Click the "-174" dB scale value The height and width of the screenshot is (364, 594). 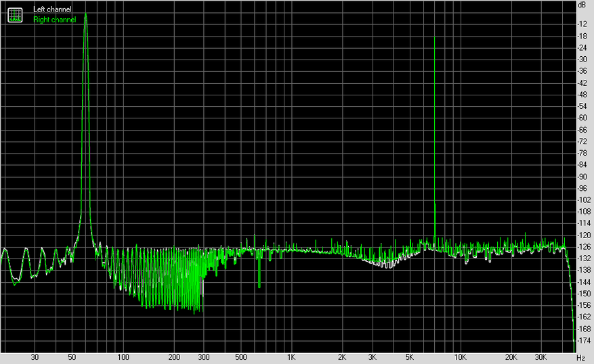coord(583,340)
